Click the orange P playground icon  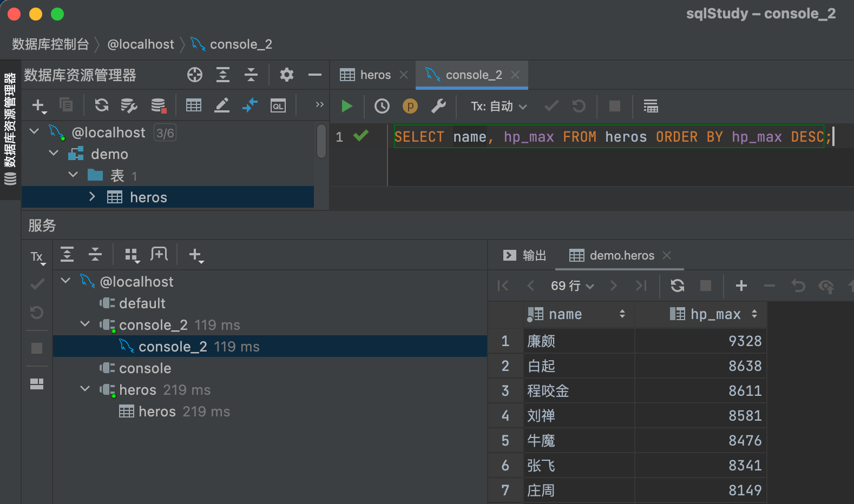(x=410, y=106)
